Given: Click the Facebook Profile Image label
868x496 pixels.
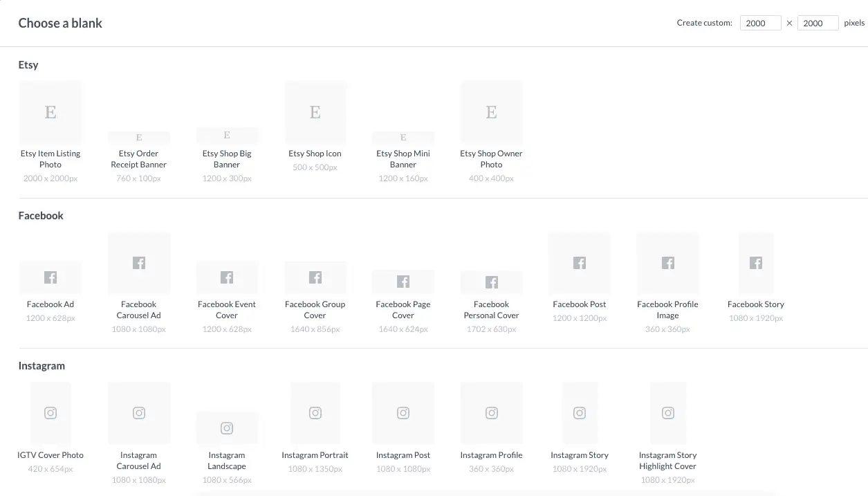Looking at the screenshot, I should pyautogui.click(x=668, y=310).
